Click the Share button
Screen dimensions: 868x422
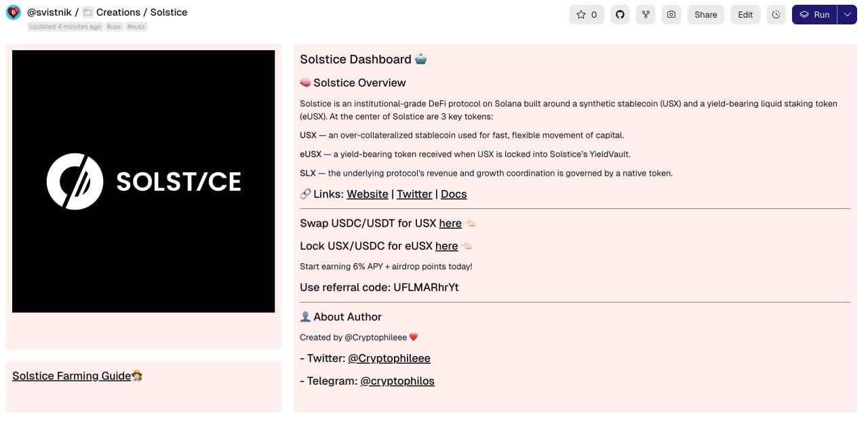[x=705, y=15]
